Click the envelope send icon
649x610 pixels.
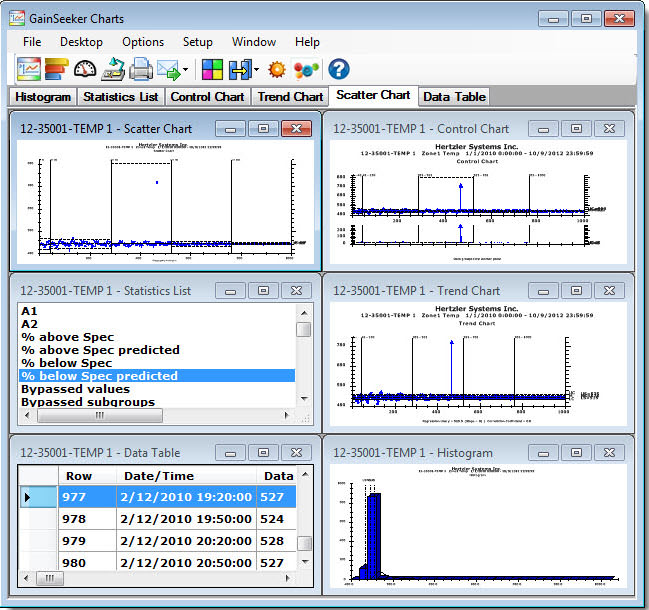point(167,70)
